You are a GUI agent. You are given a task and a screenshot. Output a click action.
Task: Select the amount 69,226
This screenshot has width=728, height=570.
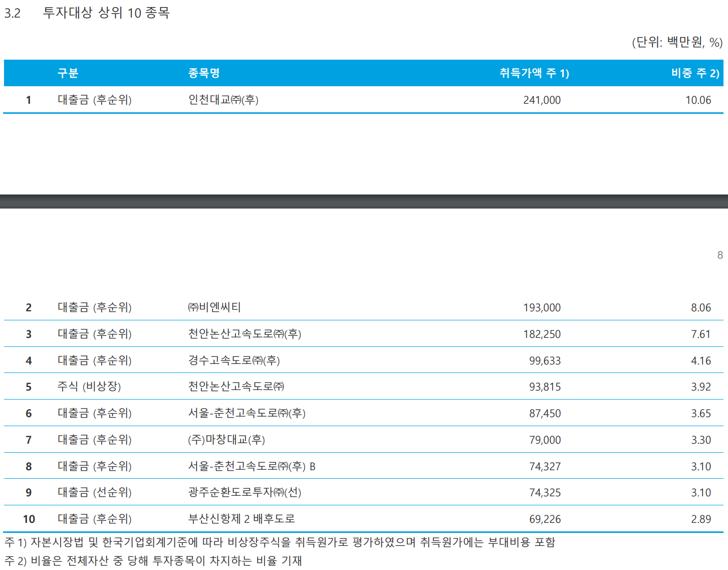tap(545, 519)
